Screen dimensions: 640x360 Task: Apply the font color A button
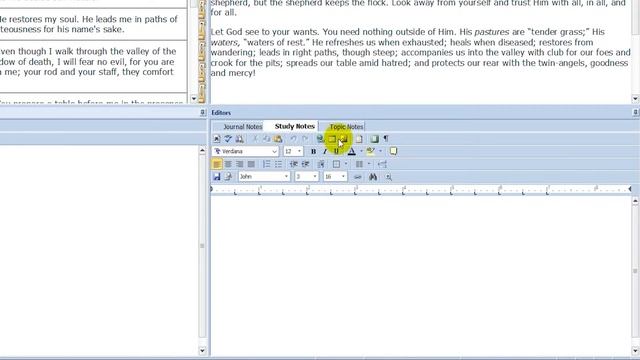[351, 151]
